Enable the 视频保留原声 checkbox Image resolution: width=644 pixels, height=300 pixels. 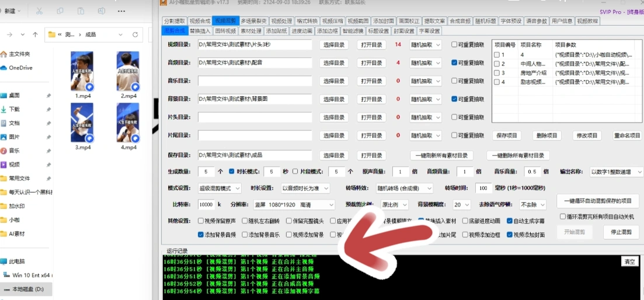[201, 221]
